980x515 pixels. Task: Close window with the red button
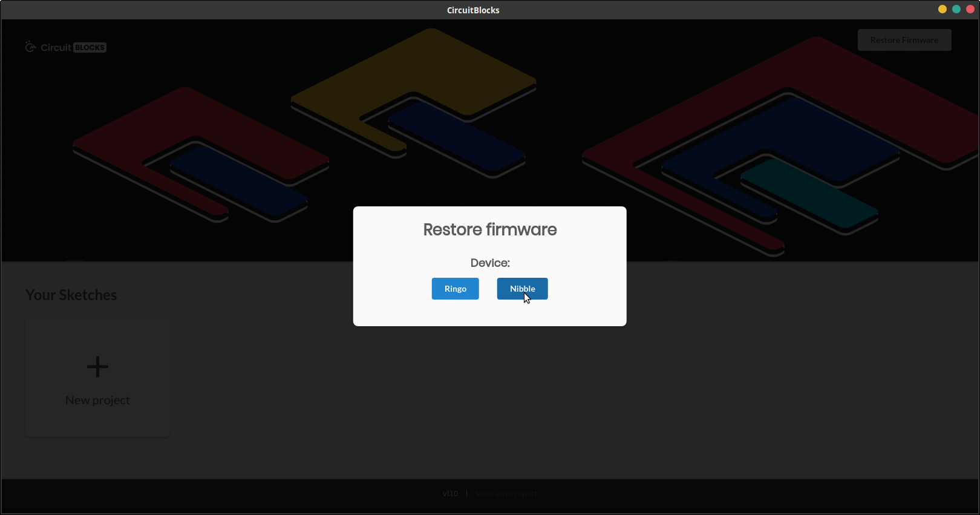pyautogui.click(x=970, y=9)
